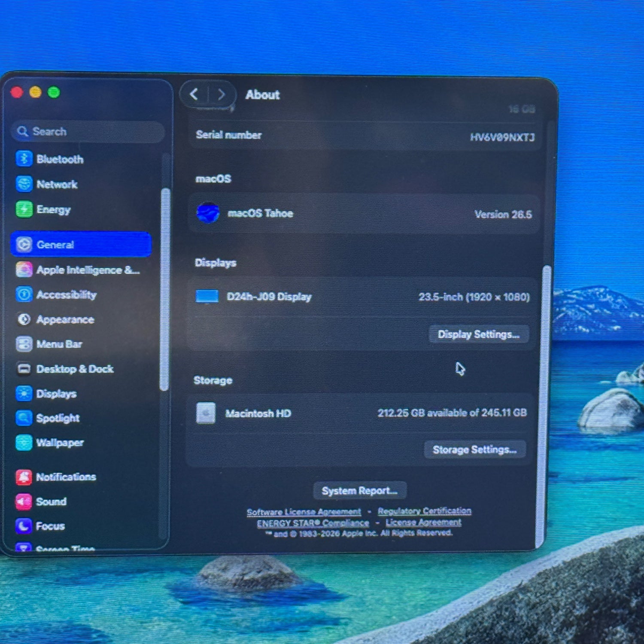Click the D24h-J09 monitor icon
Screen dimensions: 644x644
pos(207,297)
